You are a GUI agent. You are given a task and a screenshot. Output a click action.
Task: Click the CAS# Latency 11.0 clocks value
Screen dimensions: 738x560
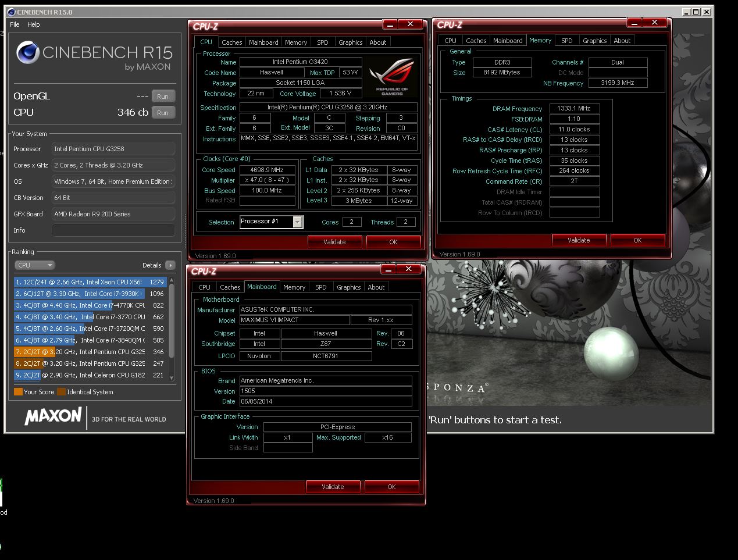click(574, 129)
